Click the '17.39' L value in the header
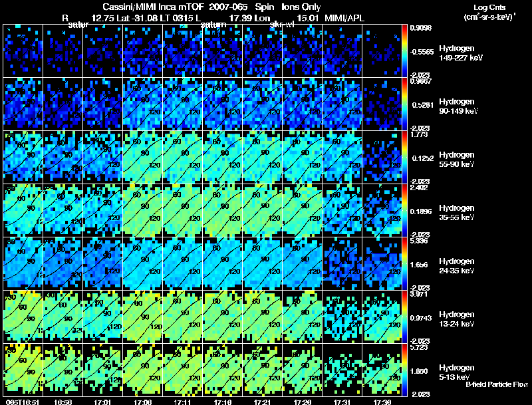 (x=240, y=18)
